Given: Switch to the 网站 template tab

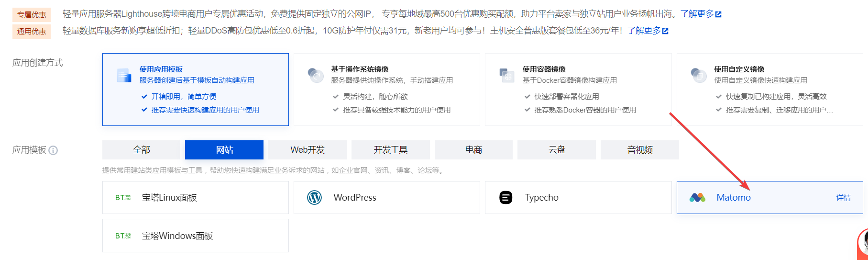Looking at the screenshot, I should pos(224,150).
